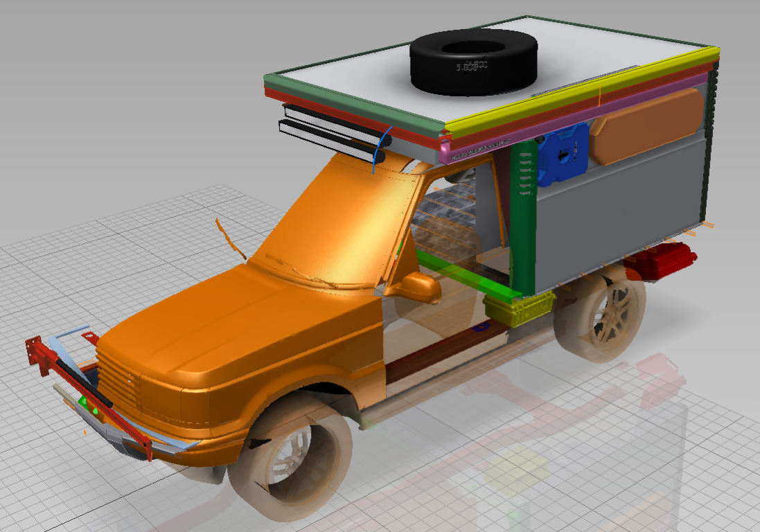Click the blue curved cable near light bars
760x532 pixels.
click(x=381, y=149)
